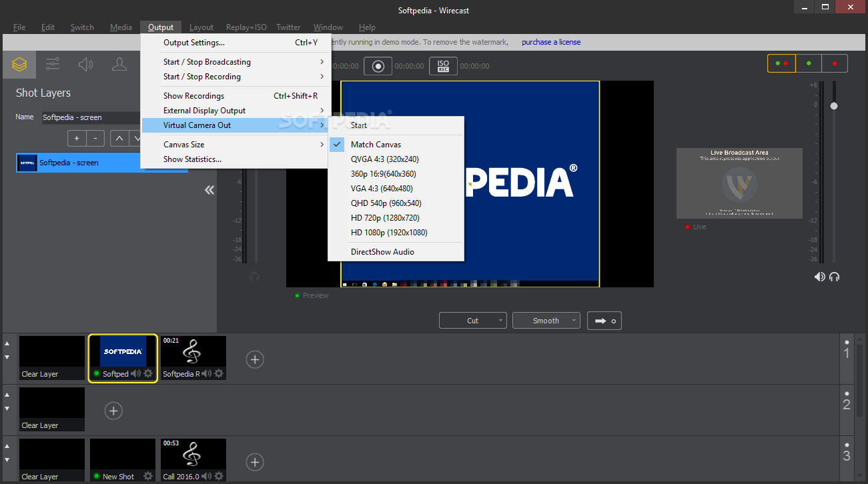Screen dimensions: 868x484
Task: Open the audio properties speaker icon
Action: click(85, 65)
